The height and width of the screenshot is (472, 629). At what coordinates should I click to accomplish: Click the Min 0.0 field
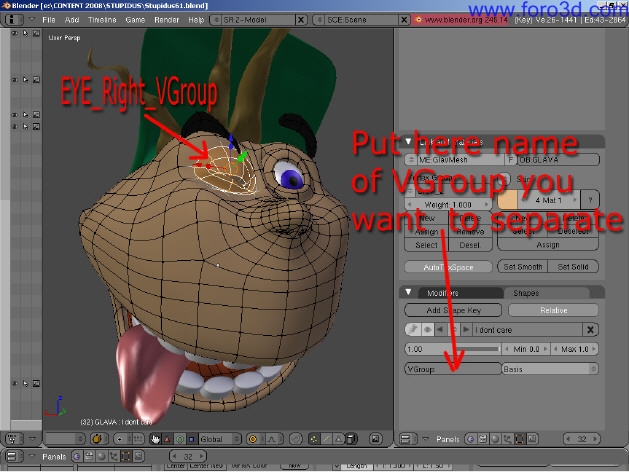(526, 349)
